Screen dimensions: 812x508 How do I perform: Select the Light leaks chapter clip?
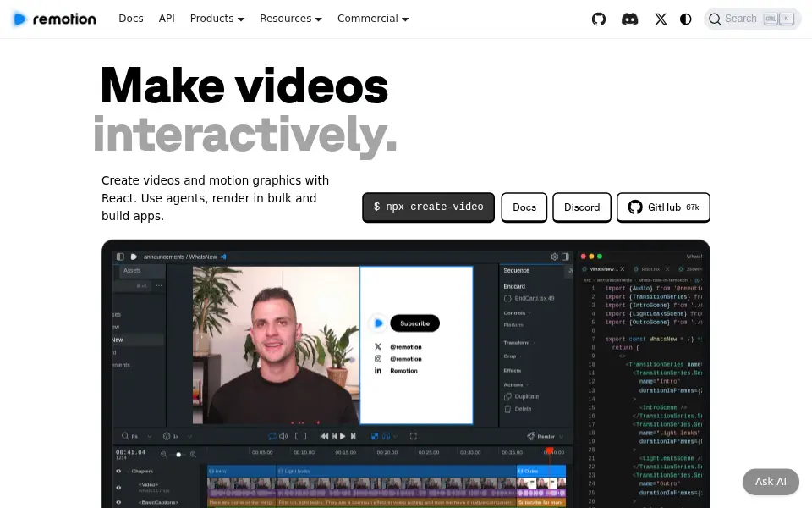click(x=396, y=472)
